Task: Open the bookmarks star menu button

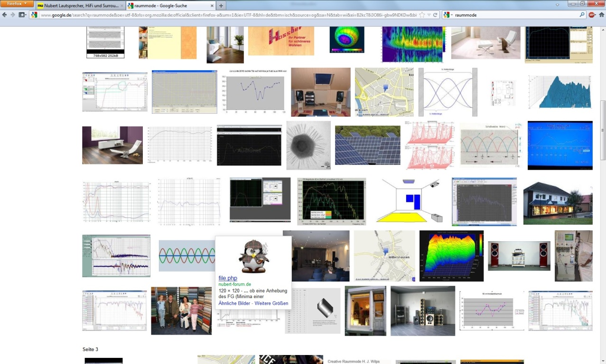Action: [x=22, y=15]
